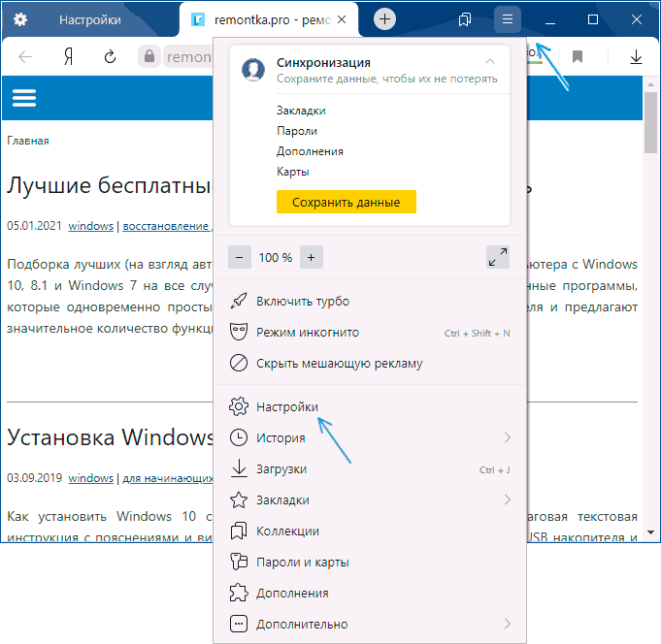Open the site's hamburger navigation menu
Screen dimensions: 661x644
click(24, 98)
